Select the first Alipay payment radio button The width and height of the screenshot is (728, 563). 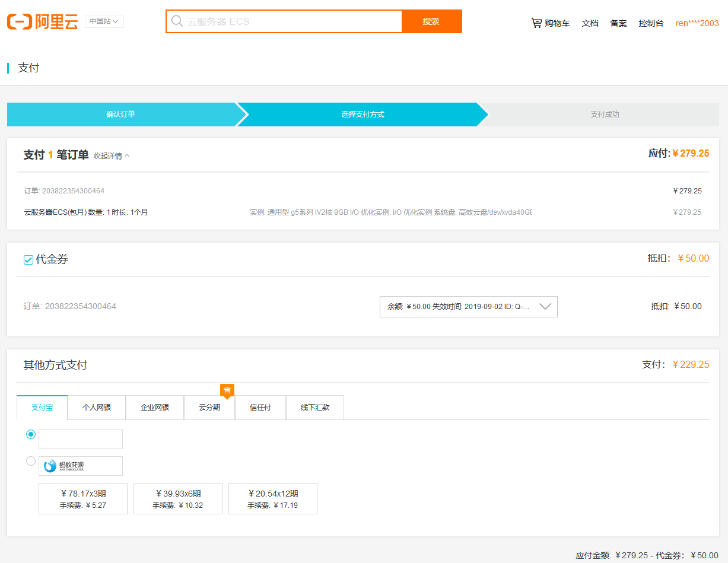point(31,434)
